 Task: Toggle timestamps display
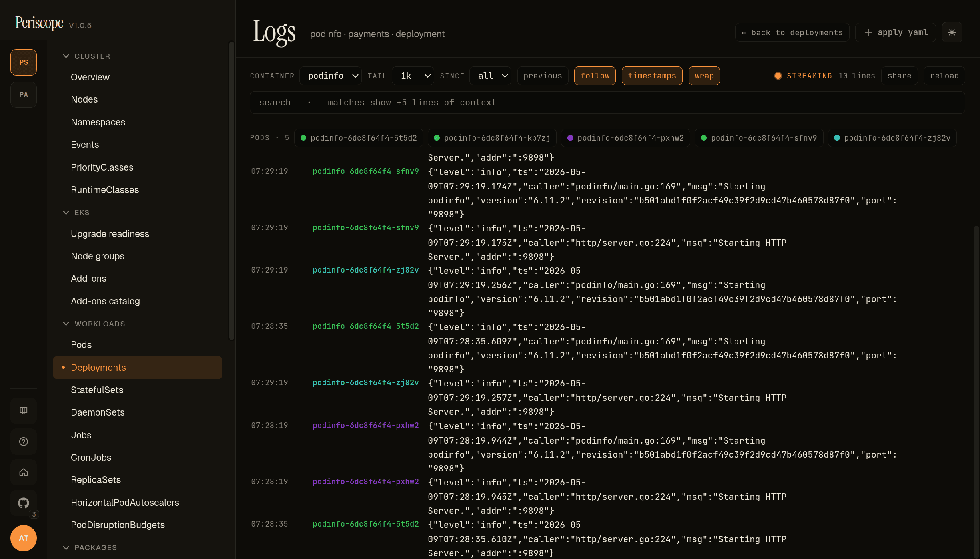(652, 76)
